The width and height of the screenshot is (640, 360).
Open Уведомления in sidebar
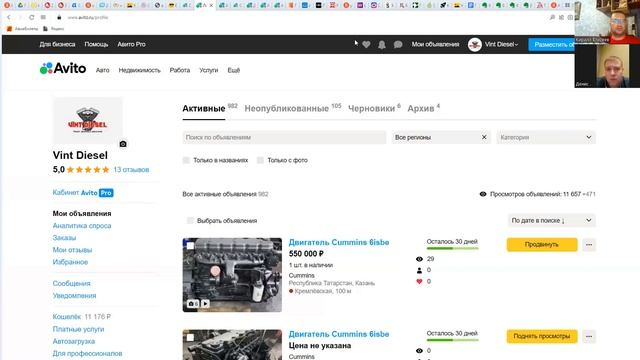(74, 296)
